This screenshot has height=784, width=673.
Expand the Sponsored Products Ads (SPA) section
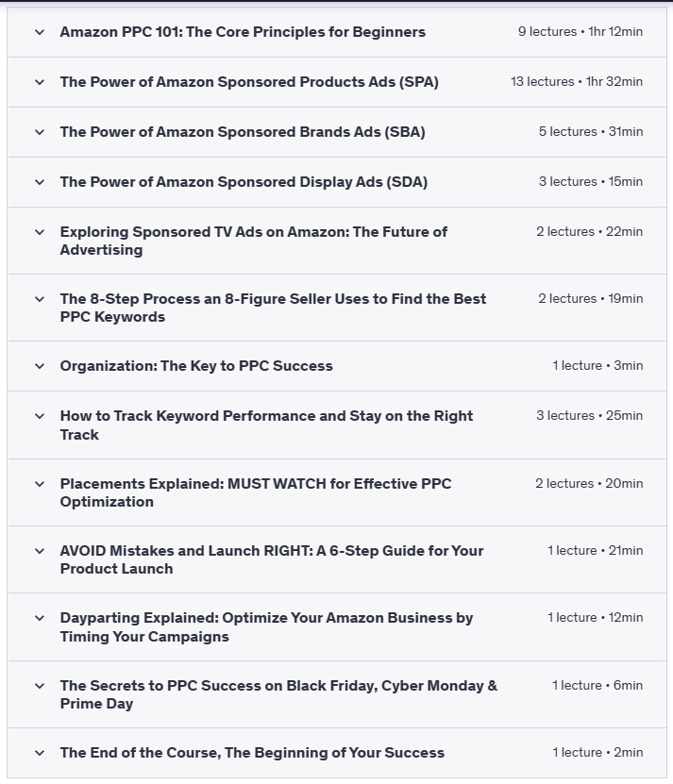coord(39,81)
